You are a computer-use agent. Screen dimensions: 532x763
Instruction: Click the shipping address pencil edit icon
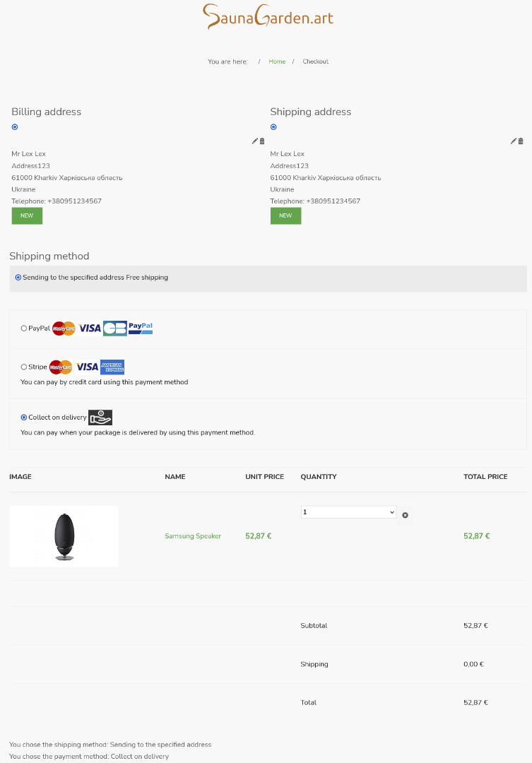click(x=514, y=141)
